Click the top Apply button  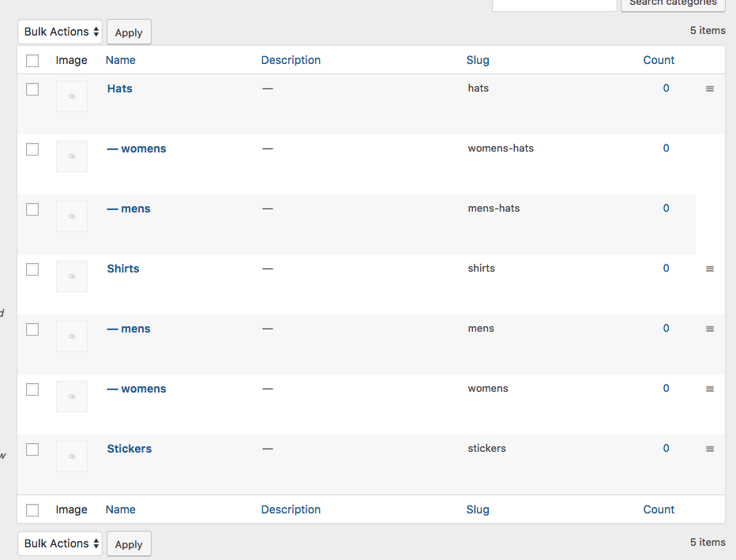[x=129, y=32]
